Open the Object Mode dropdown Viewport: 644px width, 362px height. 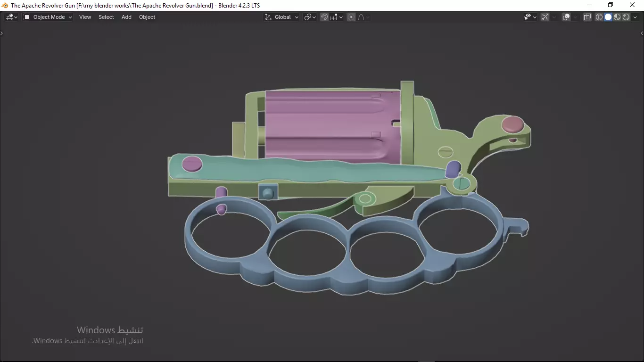click(x=48, y=17)
